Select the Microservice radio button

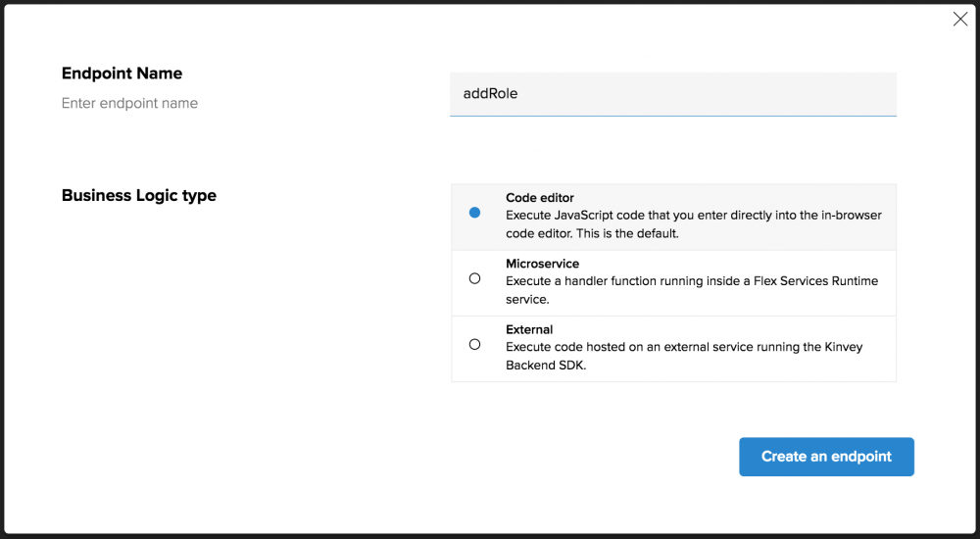coord(475,278)
